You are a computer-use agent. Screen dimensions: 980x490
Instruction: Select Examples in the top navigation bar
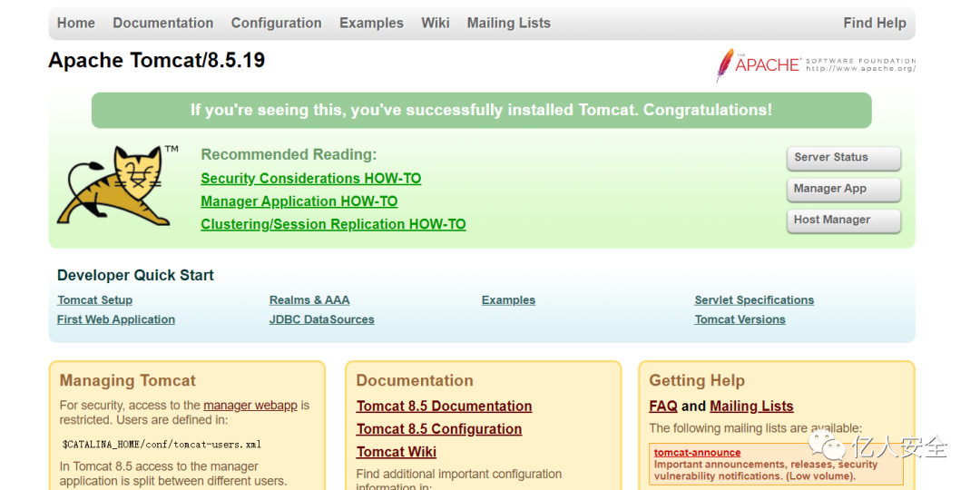(x=371, y=23)
